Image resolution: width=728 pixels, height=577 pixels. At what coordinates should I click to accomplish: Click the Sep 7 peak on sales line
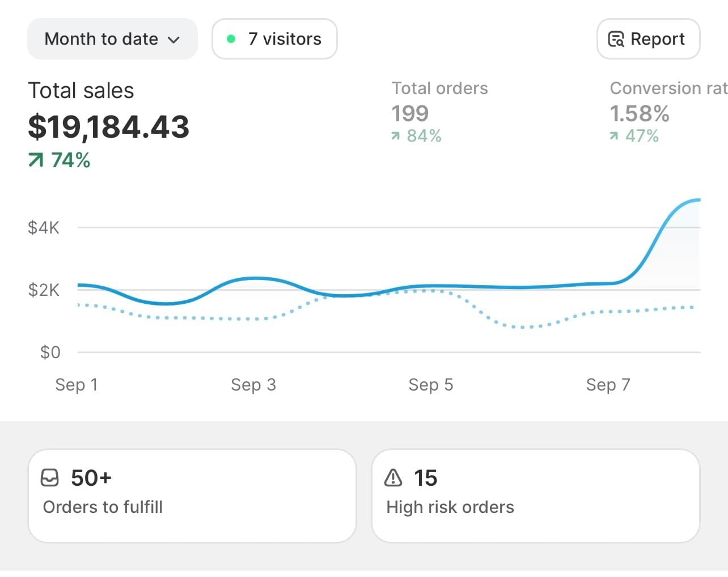point(695,200)
